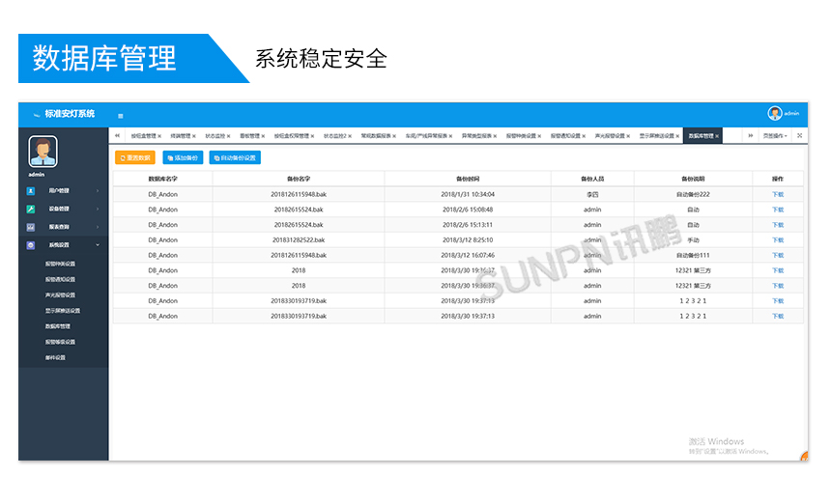This screenshot has height=504, width=831.
Task: Click the 备份名字 column header
Action: [299, 179]
